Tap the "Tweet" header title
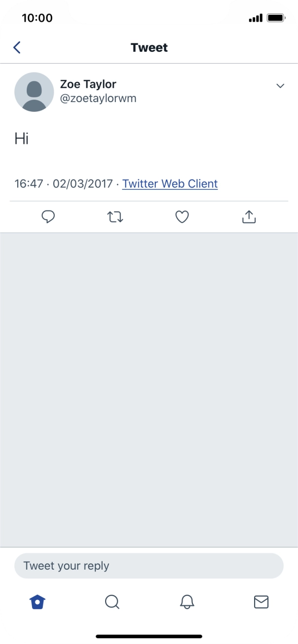The height and width of the screenshot is (644, 298). point(149,47)
